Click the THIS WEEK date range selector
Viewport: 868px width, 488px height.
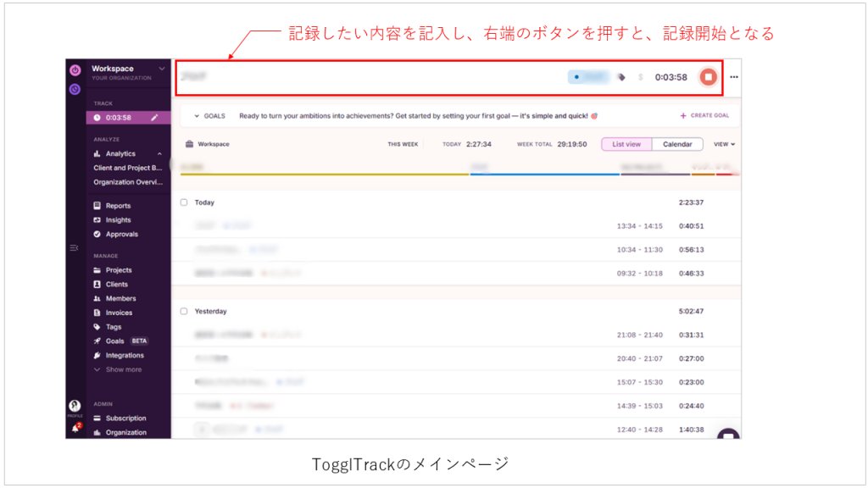403,144
